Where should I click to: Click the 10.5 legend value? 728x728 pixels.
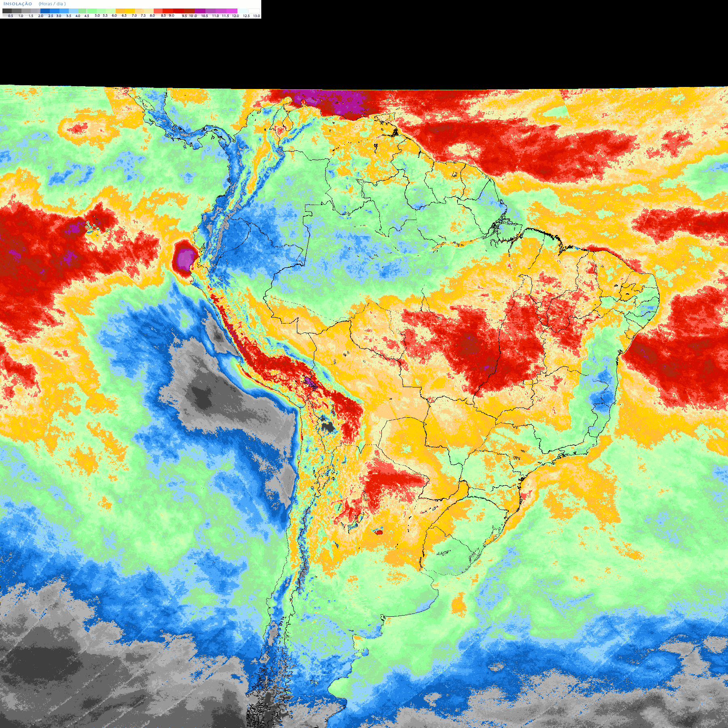point(205,16)
